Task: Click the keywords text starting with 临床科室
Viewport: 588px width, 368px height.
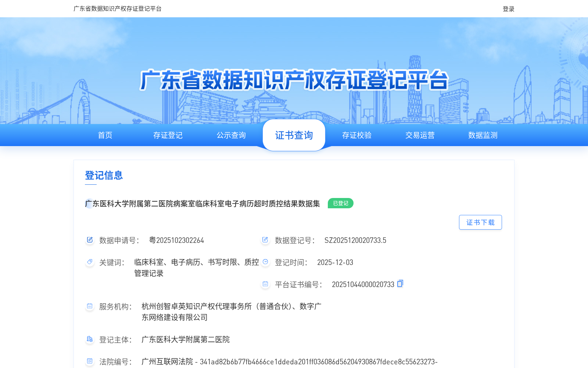Action: [x=197, y=268]
